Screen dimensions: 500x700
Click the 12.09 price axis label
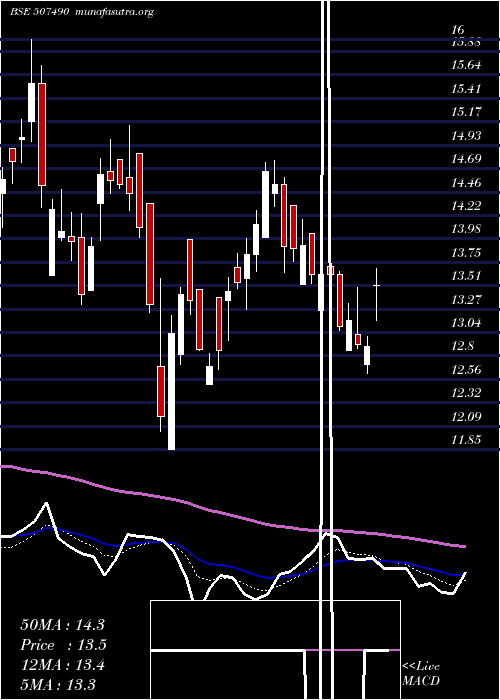pos(466,417)
